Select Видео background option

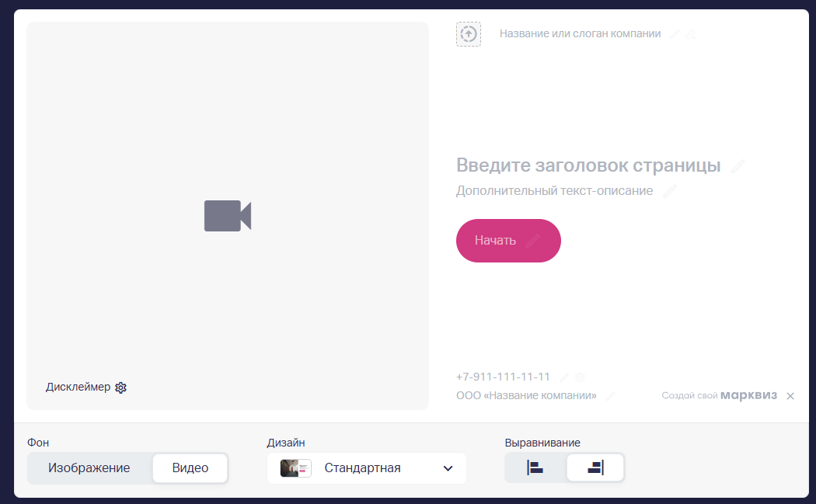click(190, 468)
